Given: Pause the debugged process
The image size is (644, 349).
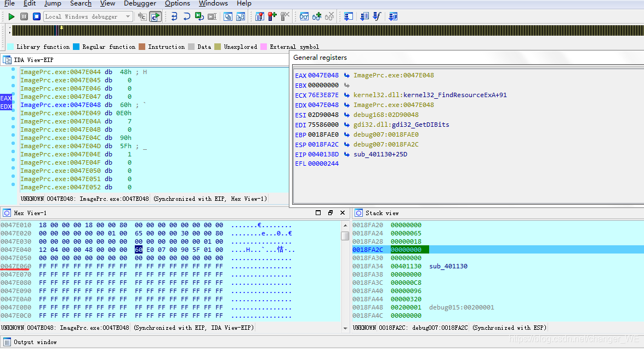Looking at the screenshot, I should (23, 16).
